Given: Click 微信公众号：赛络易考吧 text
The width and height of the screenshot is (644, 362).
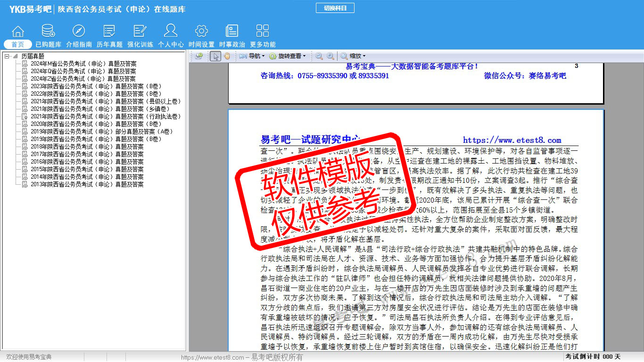Looking at the screenshot, I should [x=525, y=75].
